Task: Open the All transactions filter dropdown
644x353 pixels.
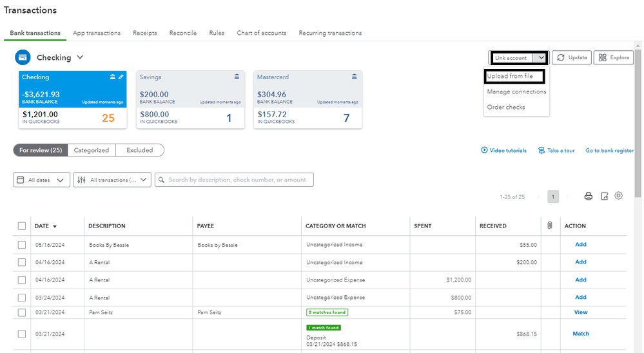Action: coord(112,180)
